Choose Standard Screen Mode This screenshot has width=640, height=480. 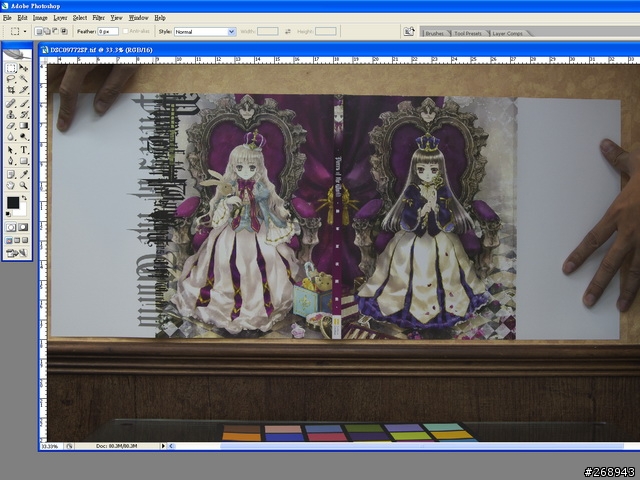pyautogui.click(x=9, y=240)
